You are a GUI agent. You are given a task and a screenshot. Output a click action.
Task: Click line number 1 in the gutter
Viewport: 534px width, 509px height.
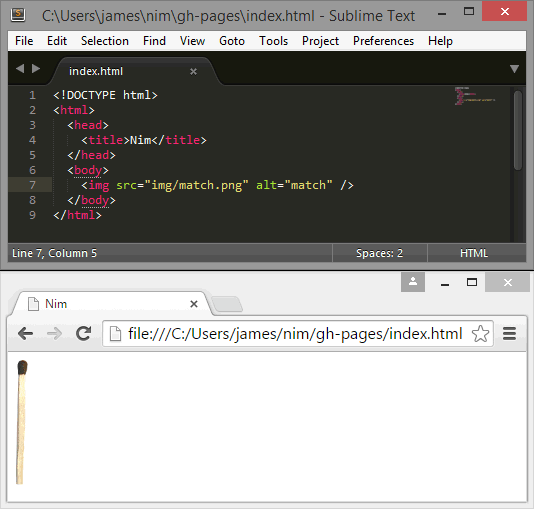(32, 95)
